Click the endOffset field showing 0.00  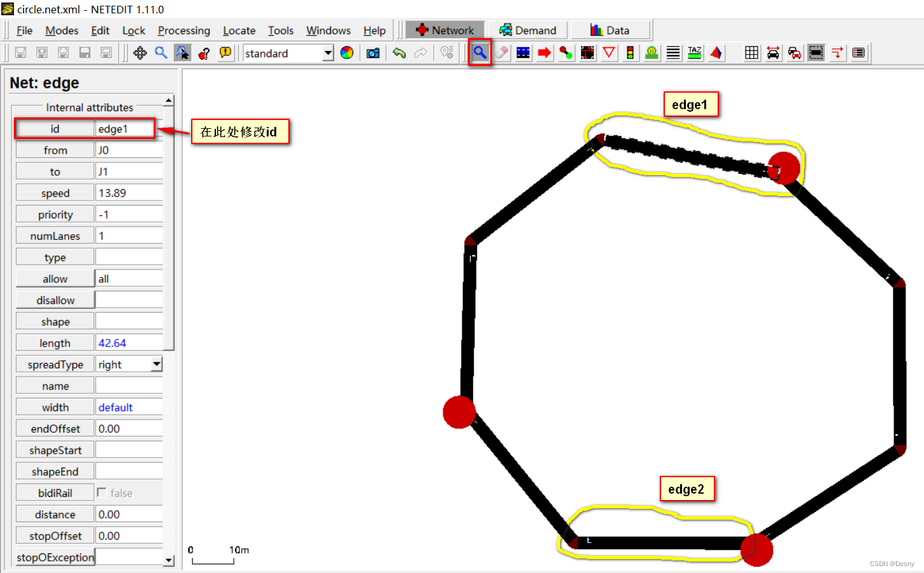129,428
